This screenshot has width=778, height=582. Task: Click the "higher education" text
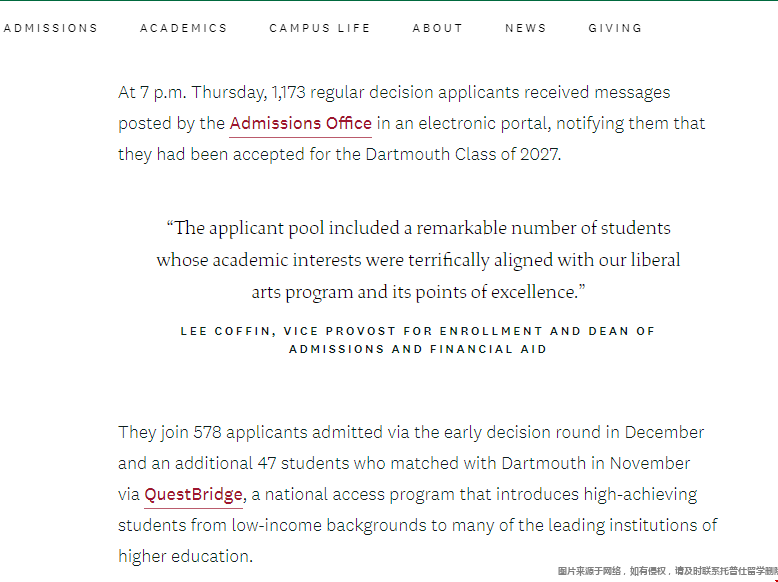pyautogui.click(x=185, y=557)
